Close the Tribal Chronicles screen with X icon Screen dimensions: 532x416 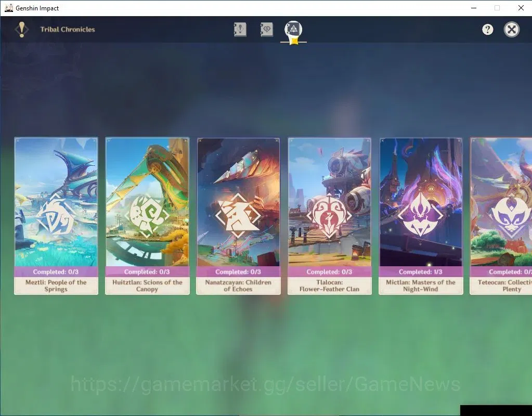(511, 30)
